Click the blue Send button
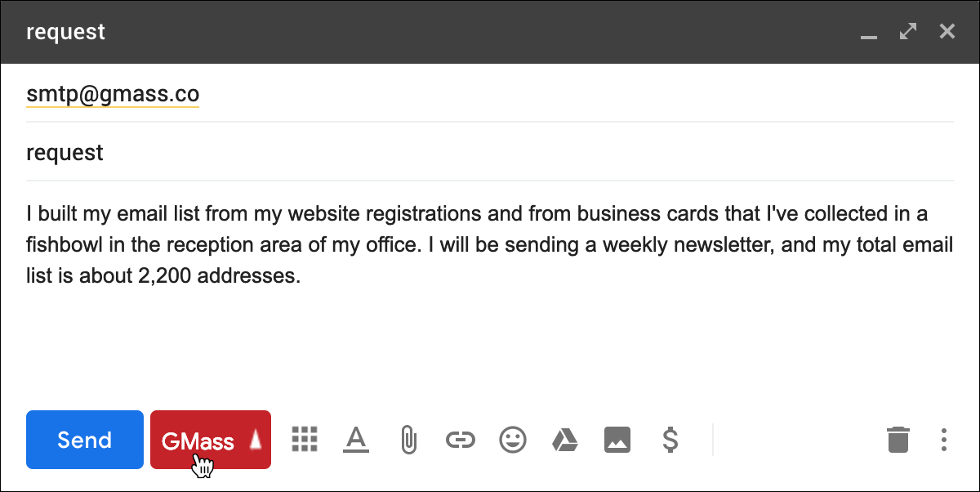 [85, 440]
